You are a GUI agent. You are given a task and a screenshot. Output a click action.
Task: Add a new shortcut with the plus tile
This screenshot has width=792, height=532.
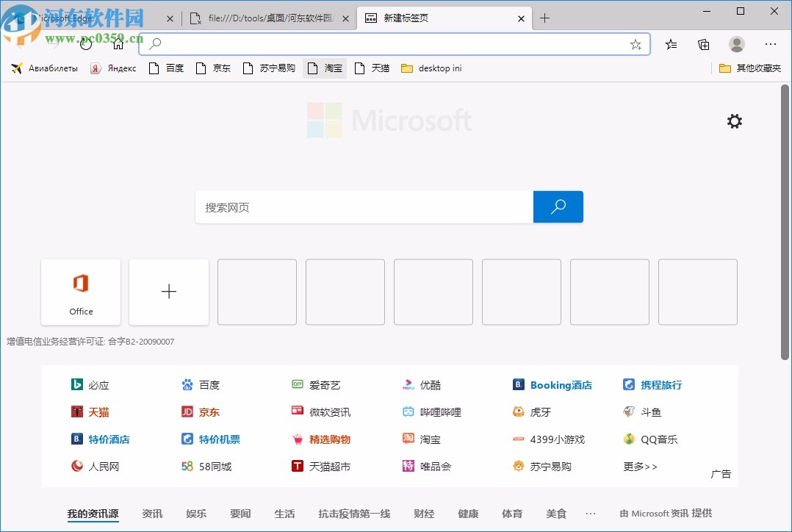tap(169, 292)
